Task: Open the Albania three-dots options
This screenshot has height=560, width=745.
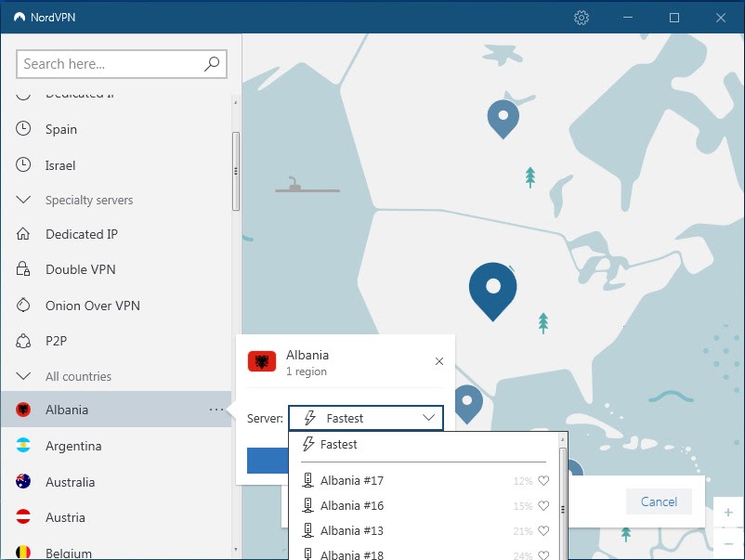Action: pos(216,410)
